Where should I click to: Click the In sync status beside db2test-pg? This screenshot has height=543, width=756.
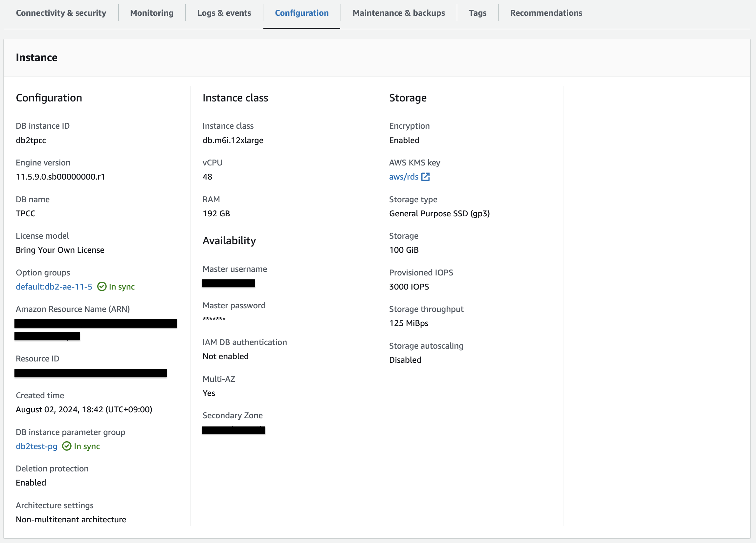(87, 446)
